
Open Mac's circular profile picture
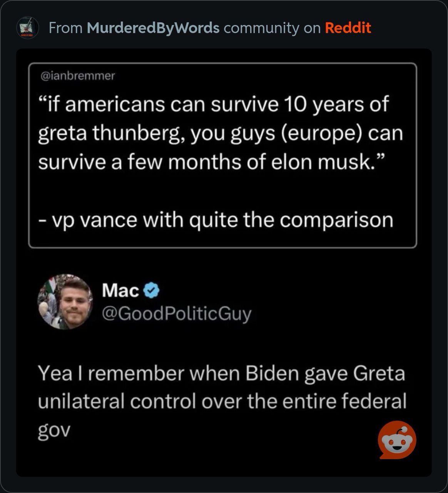click(x=65, y=302)
